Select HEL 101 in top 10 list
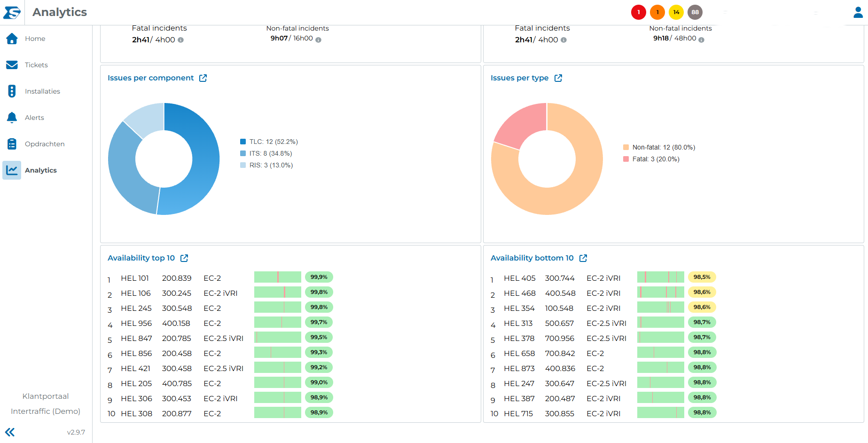Viewport: 868px width, 443px height. coord(220,278)
